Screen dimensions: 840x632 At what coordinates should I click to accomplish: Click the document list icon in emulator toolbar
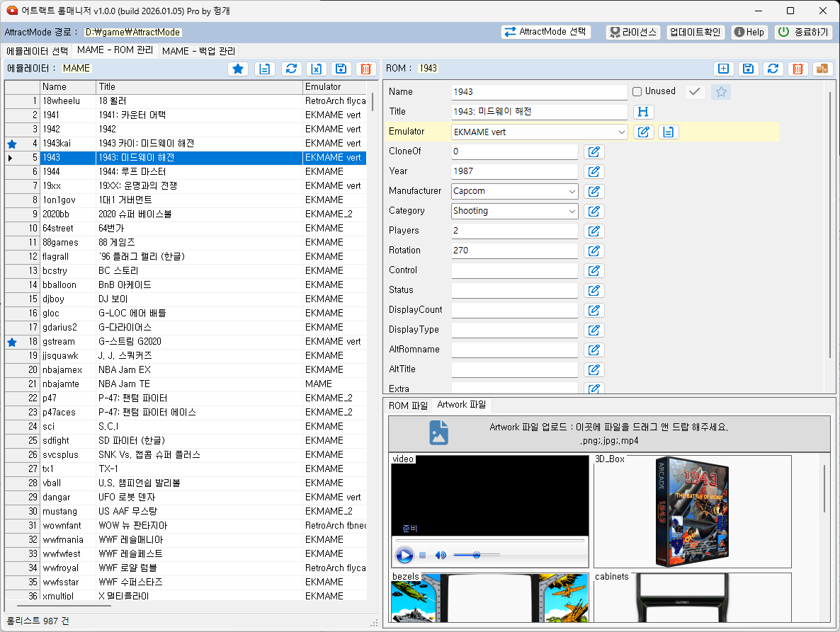(x=265, y=69)
